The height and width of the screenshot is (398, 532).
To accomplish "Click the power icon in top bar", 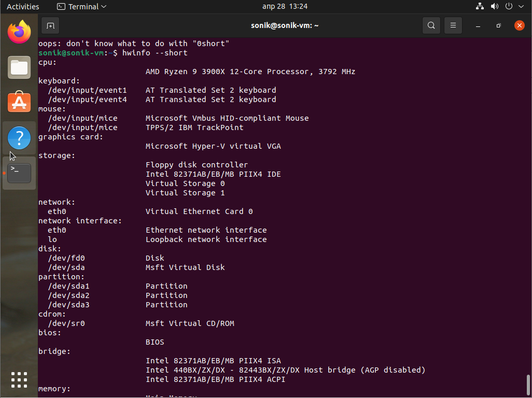I will (x=509, y=7).
